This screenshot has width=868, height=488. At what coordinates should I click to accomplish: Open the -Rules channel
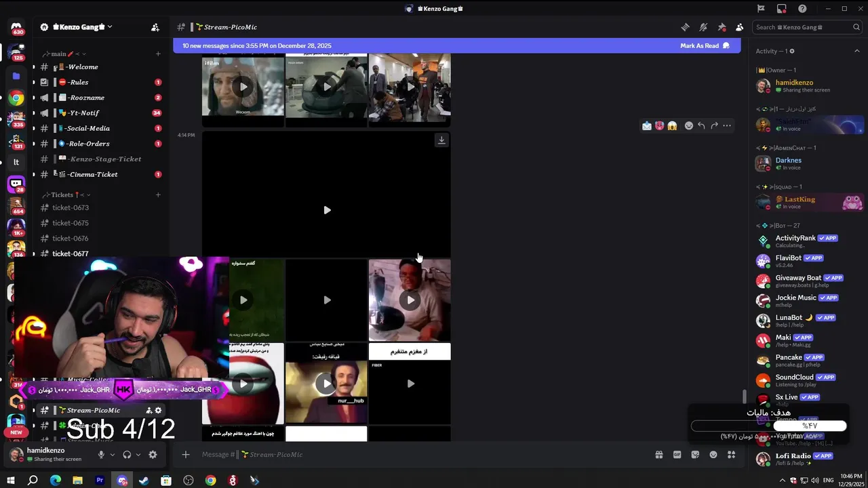[99, 82]
